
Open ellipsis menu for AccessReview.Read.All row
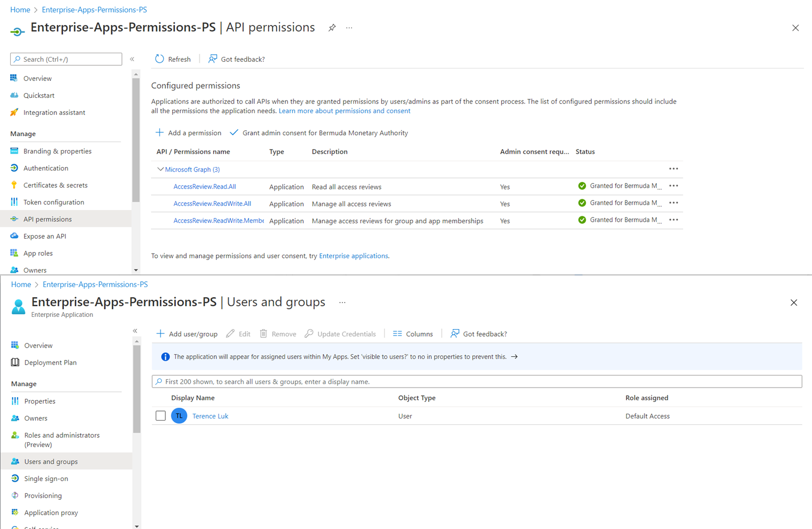click(673, 186)
